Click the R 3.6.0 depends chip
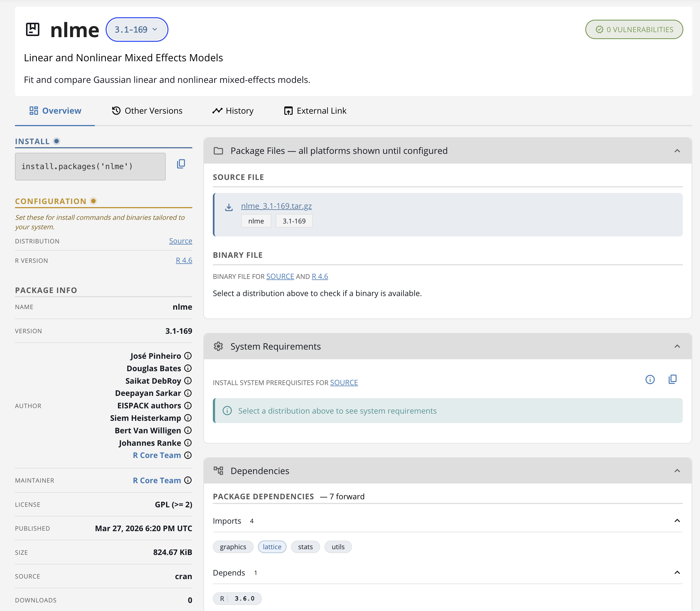700x611 pixels. 237,599
